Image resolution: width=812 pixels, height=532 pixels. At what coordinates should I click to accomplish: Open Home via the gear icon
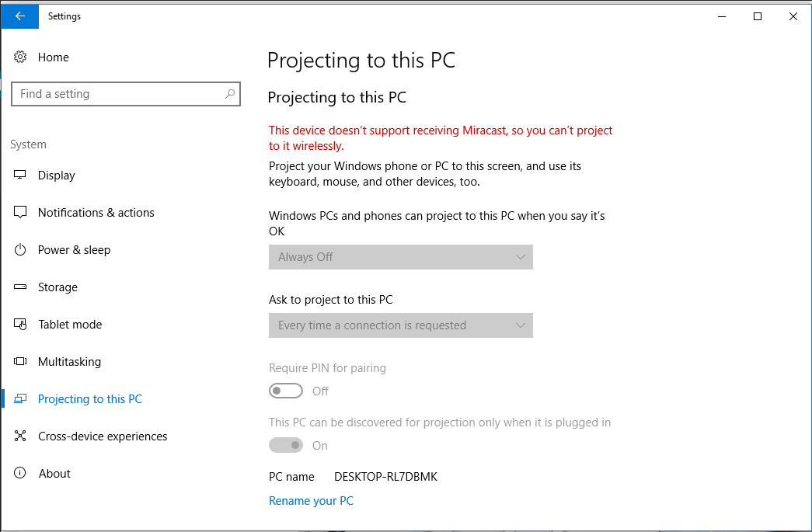pos(20,57)
